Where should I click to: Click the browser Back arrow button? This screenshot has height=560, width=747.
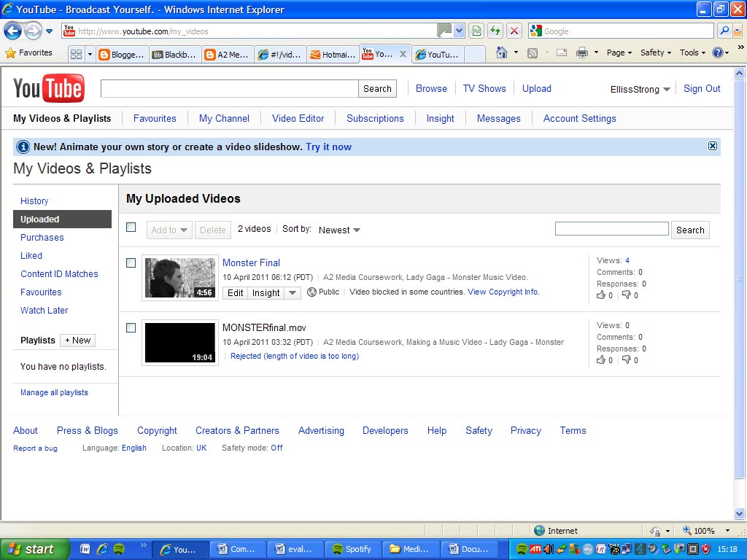13,31
